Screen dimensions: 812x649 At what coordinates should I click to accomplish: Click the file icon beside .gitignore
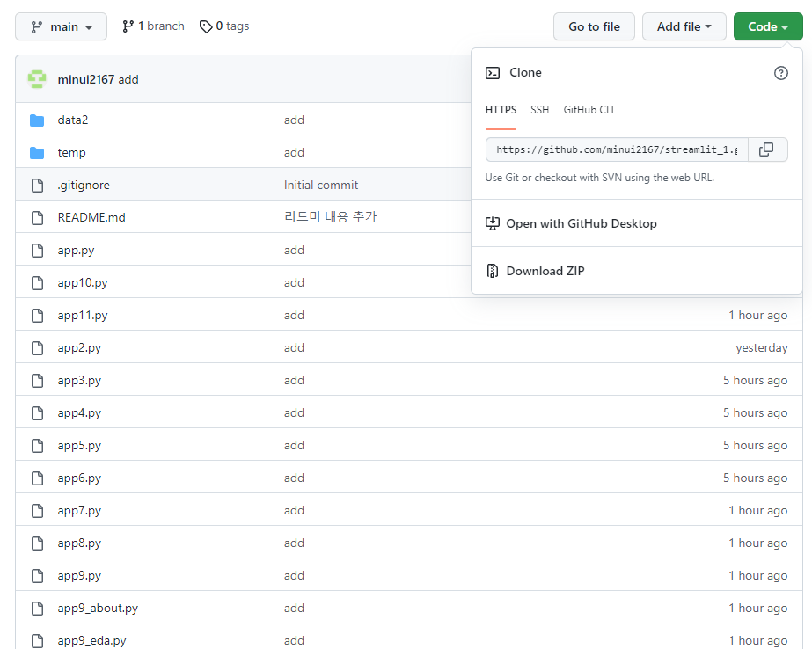pos(37,186)
